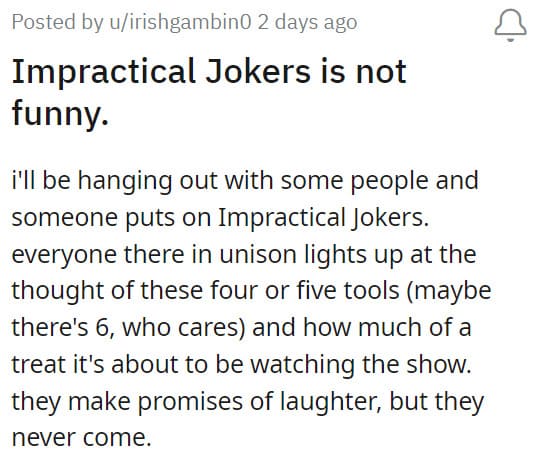Click the phrase 'how much of a'
Screen dimensions: 535x457
388,327
